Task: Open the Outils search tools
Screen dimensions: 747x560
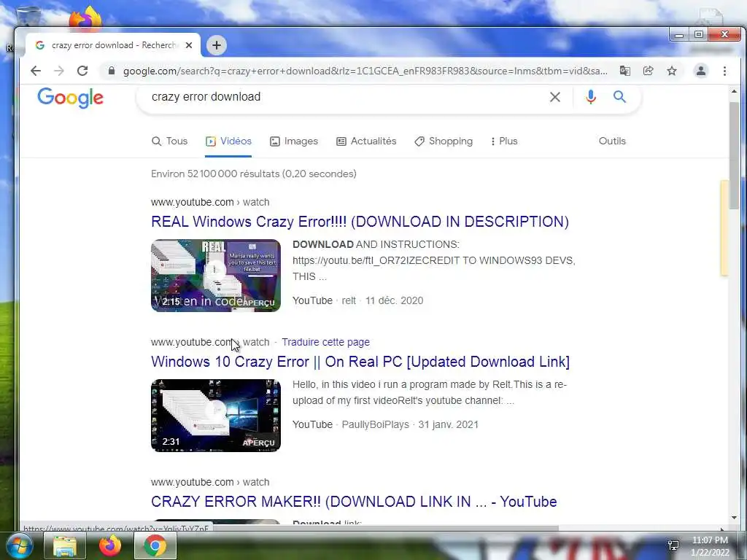Action: (612, 141)
